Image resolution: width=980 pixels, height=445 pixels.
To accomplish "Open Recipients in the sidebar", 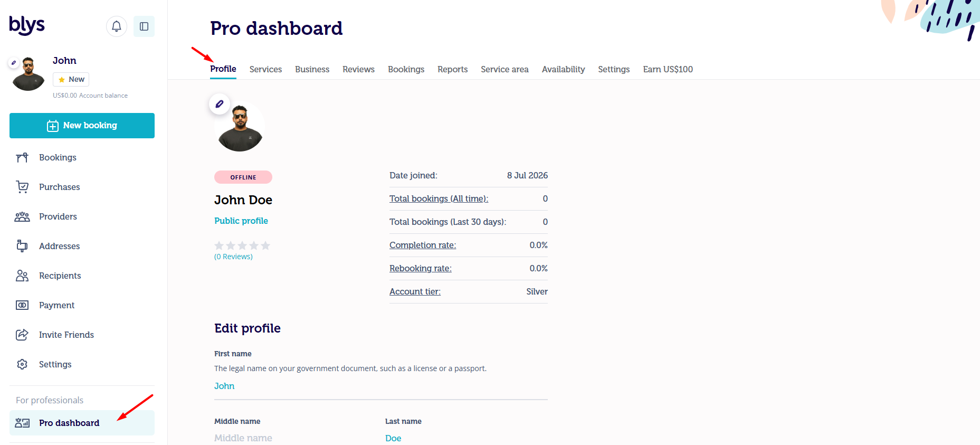I will click(82, 276).
